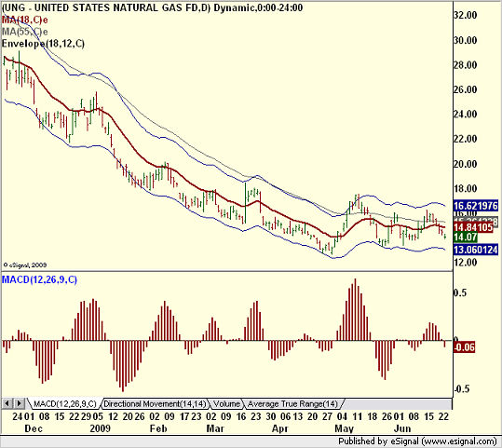Click the -0.5 MACD axis label
This screenshot has width=502, height=448.
pos(461,388)
